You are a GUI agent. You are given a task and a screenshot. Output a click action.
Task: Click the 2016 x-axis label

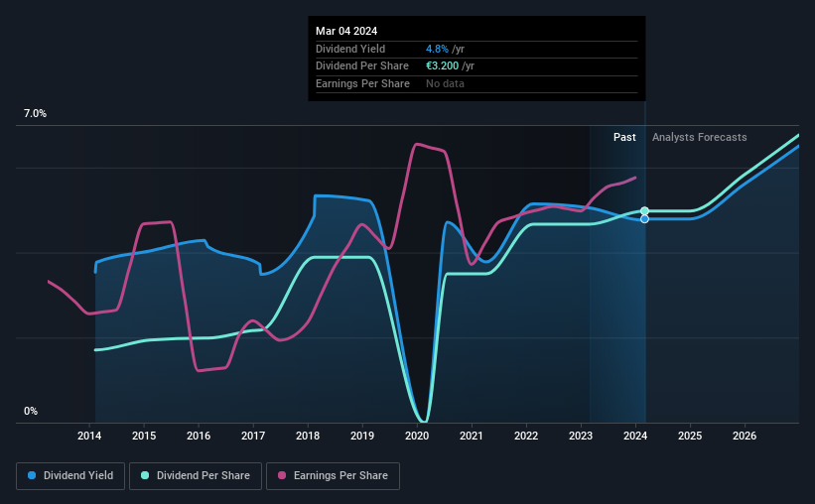click(x=199, y=436)
